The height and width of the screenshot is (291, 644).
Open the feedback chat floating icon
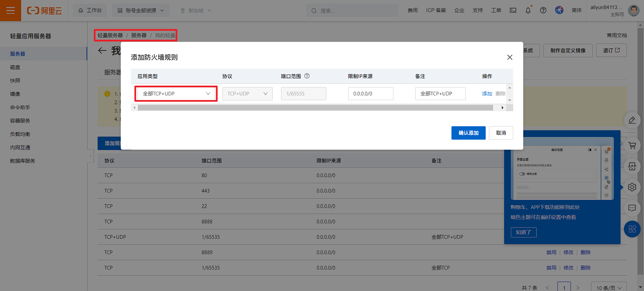click(632, 208)
